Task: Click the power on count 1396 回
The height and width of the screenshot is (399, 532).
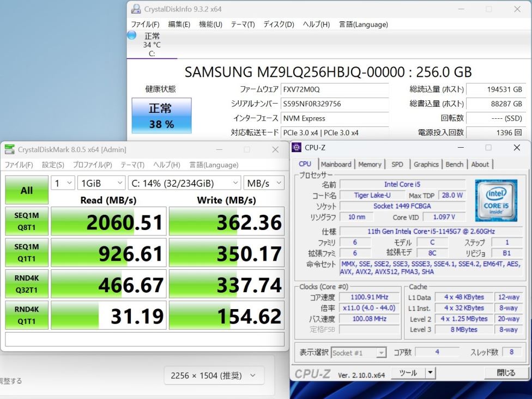Action: (x=496, y=132)
